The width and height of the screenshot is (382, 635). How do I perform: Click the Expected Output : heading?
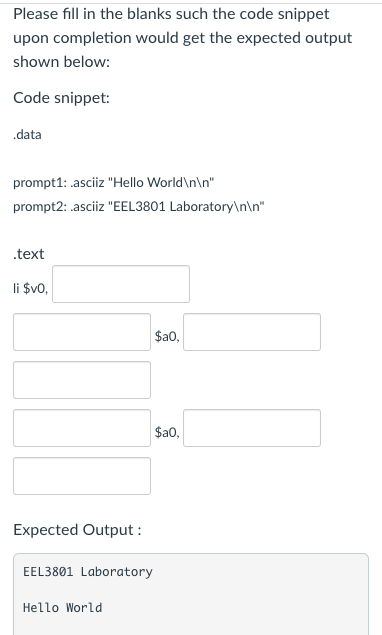pyautogui.click(x=77, y=530)
